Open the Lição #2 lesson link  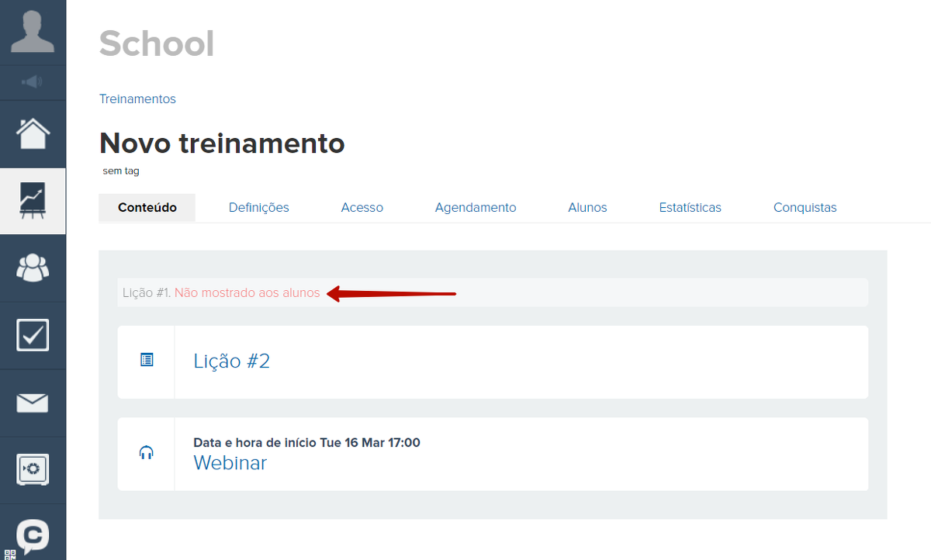[x=231, y=361]
